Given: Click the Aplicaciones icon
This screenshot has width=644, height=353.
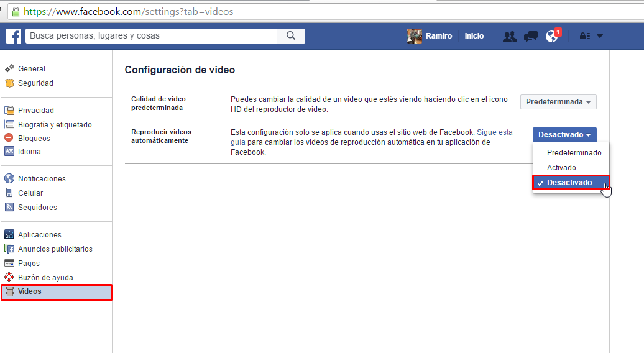Looking at the screenshot, I should pos(9,234).
